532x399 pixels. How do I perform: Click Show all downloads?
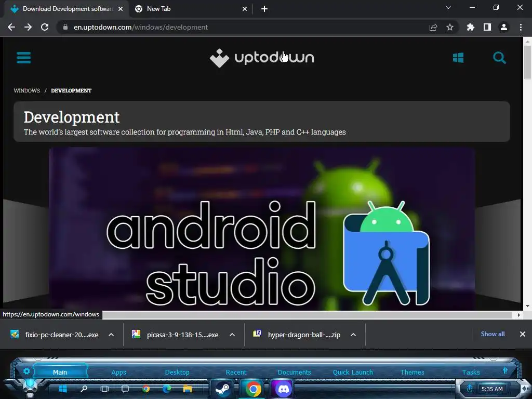(493, 334)
